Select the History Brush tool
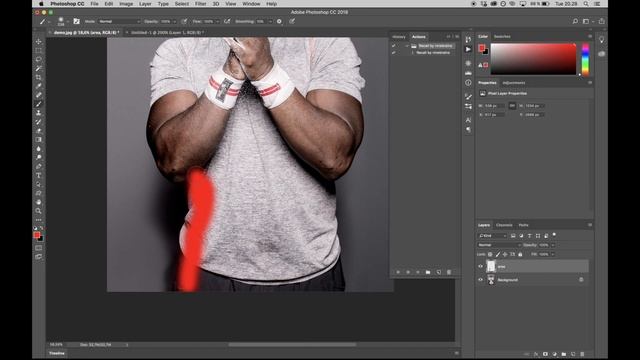 (x=38, y=122)
